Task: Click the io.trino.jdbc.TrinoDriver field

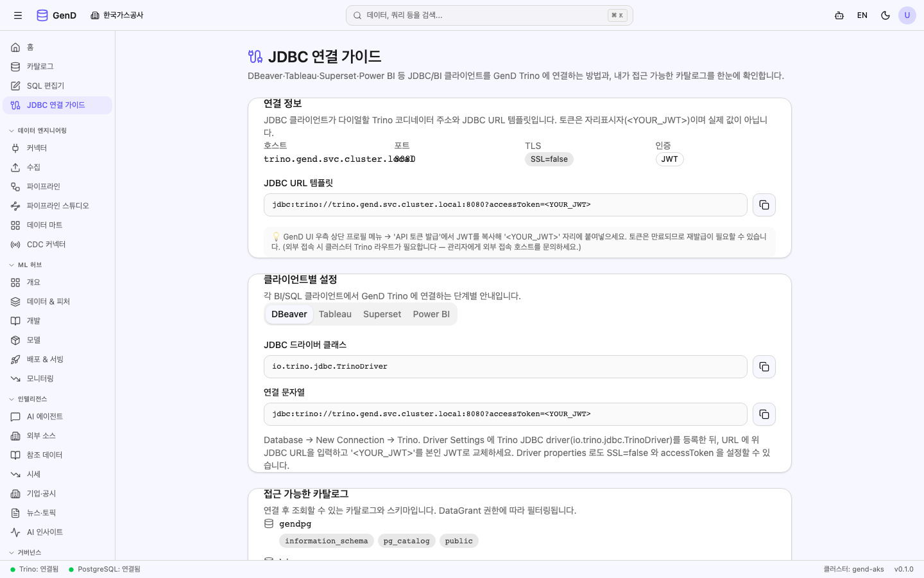Action: coord(506,367)
